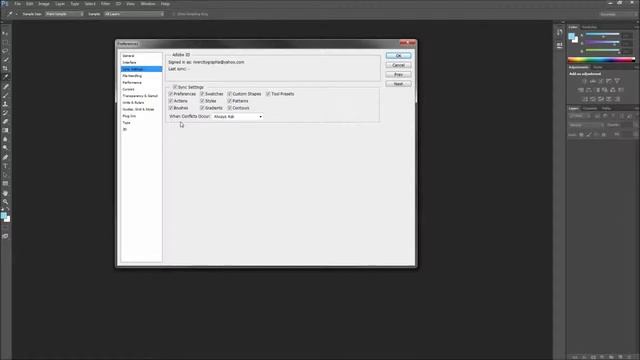The image size is (640, 360).
Task: Open the Sample Size dropdown
Action: (64, 14)
